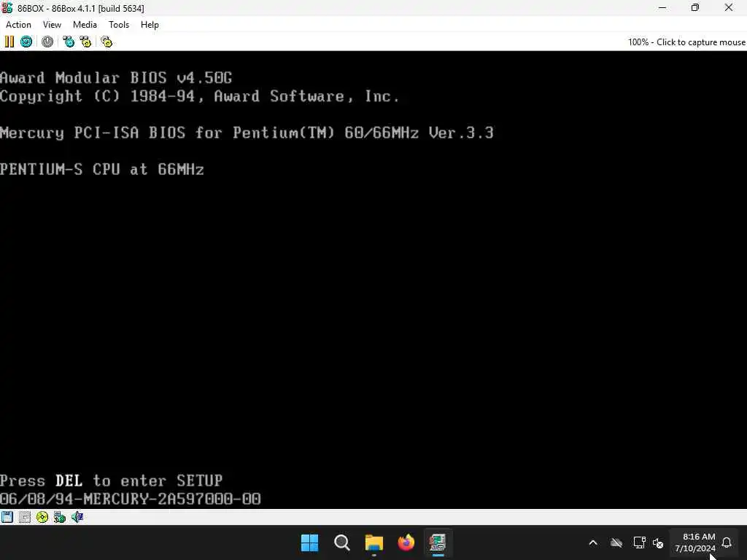This screenshot has height=560, width=747.
Task: Click the network status icon
Action: (x=60, y=517)
